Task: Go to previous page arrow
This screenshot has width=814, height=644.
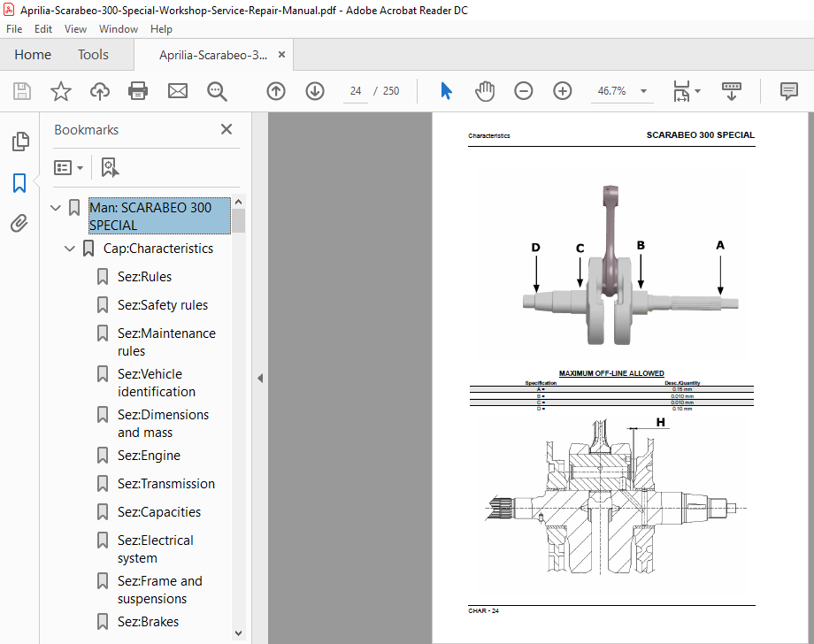Action: 276,91
